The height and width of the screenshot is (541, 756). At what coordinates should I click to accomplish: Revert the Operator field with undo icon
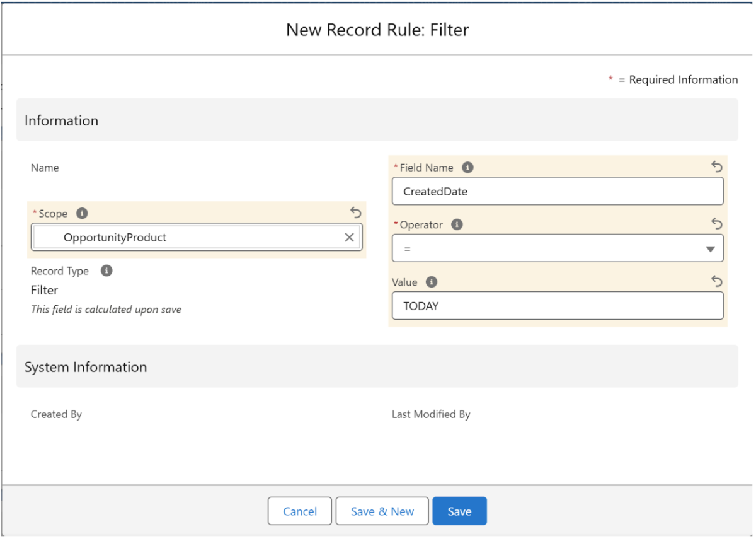[717, 224]
